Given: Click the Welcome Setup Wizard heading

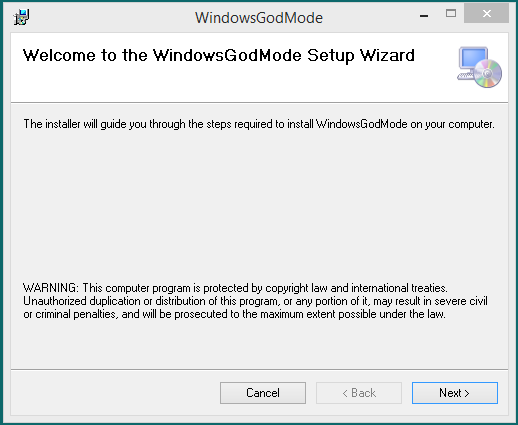Looking at the screenshot, I should (219, 55).
